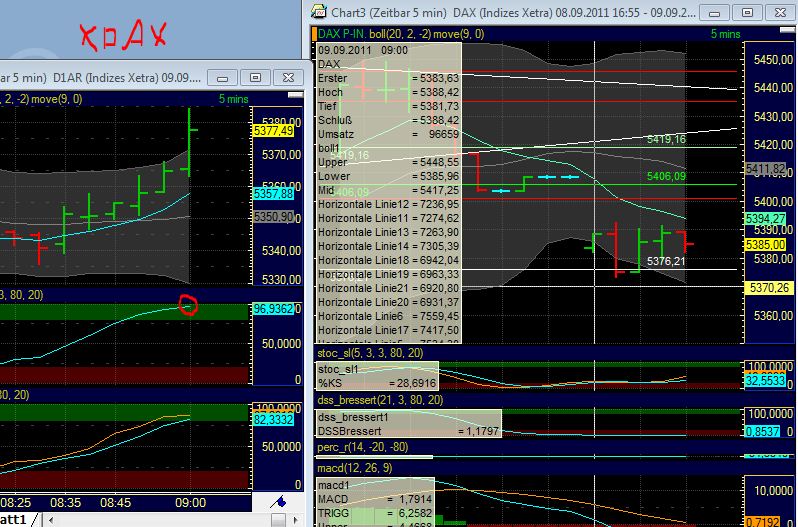This screenshot has height=527, width=798.
Task: Click the 'Horizontale Linie13 = 7263,90' row
Action: [388, 232]
